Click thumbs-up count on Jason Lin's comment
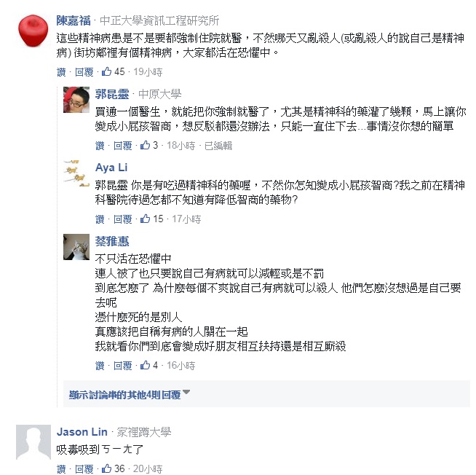The width and height of the screenshot is (476, 475). click(x=119, y=469)
